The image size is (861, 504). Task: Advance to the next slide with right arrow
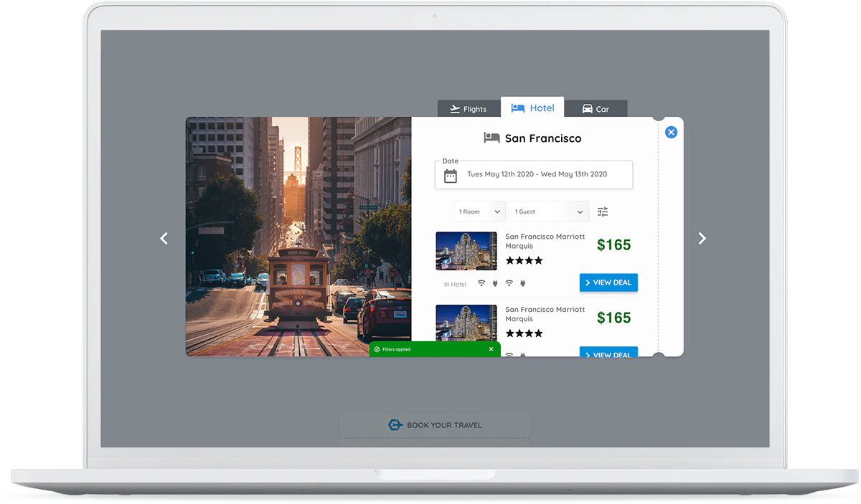pos(702,238)
